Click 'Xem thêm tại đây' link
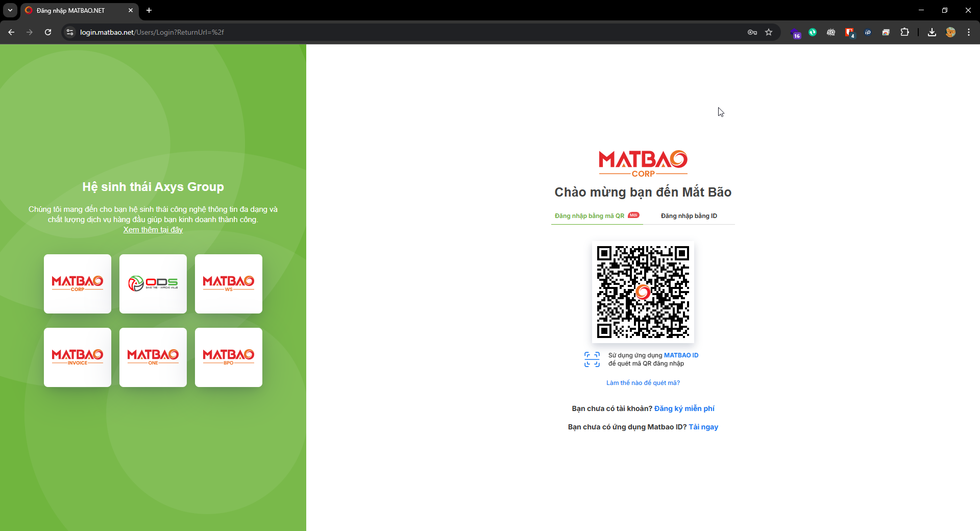This screenshot has width=980, height=531. pos(153,230)
